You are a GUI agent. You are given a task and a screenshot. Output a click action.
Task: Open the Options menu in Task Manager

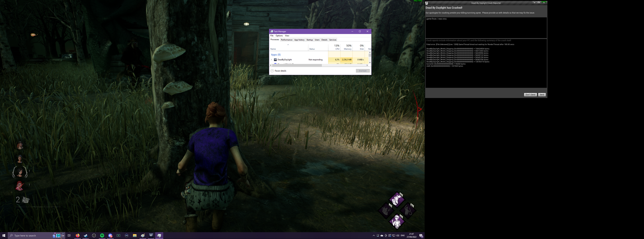279,36
